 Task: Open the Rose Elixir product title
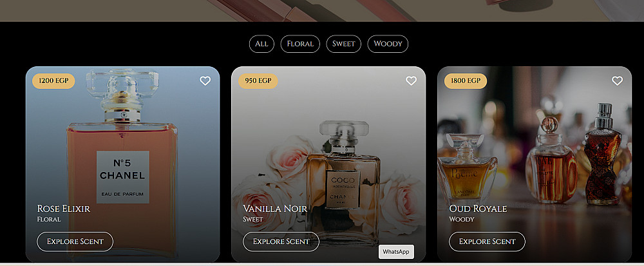64,209
